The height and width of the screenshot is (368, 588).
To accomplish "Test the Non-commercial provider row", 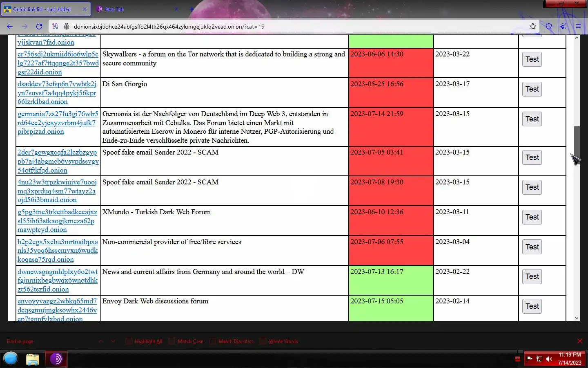I will click(532, 247).
